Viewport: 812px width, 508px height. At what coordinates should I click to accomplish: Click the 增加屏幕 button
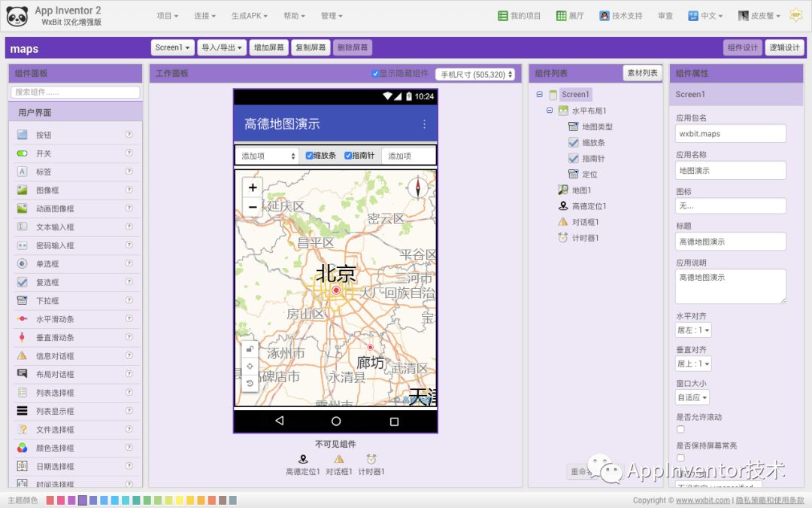(x=268, y=47)
